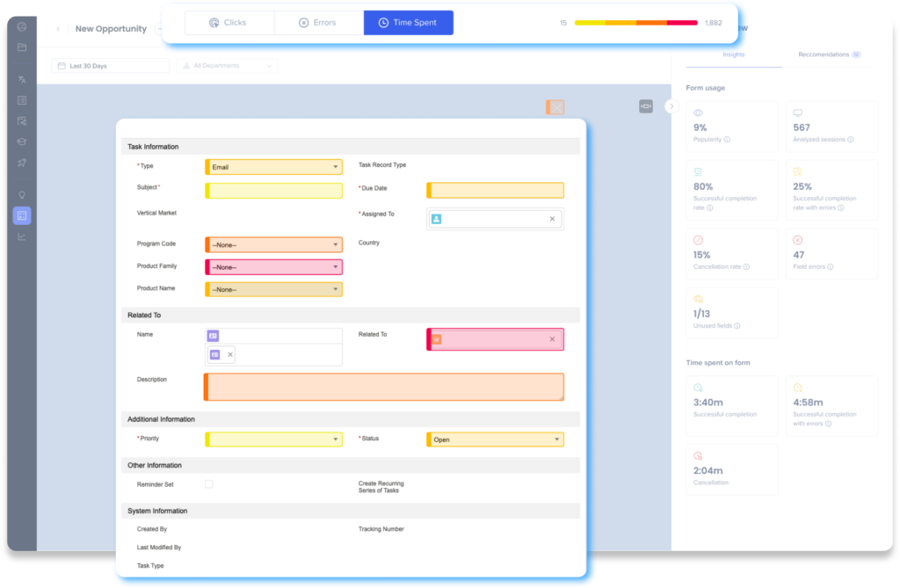Open the Recommendations tab
The image size is (900, 588).
tap(829, 54)
